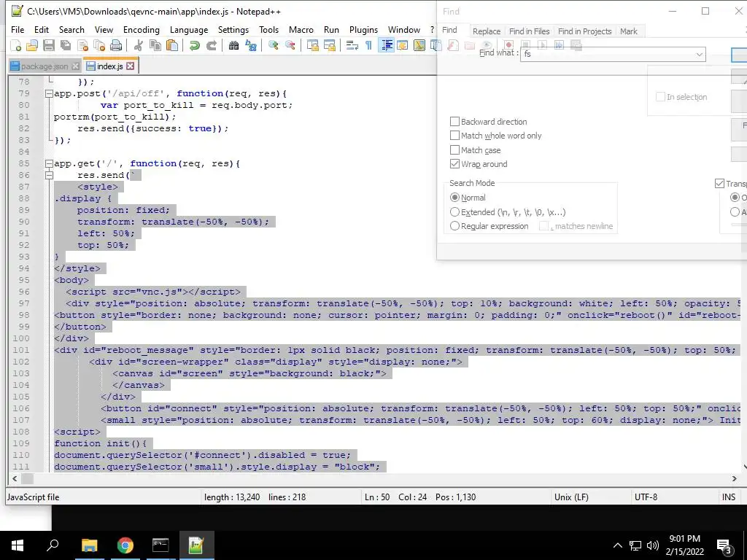Image resolution: width=747 pixels, height=560 pixels.
Task: Open the notification center in system tray
Action: (x=724, y=546)
